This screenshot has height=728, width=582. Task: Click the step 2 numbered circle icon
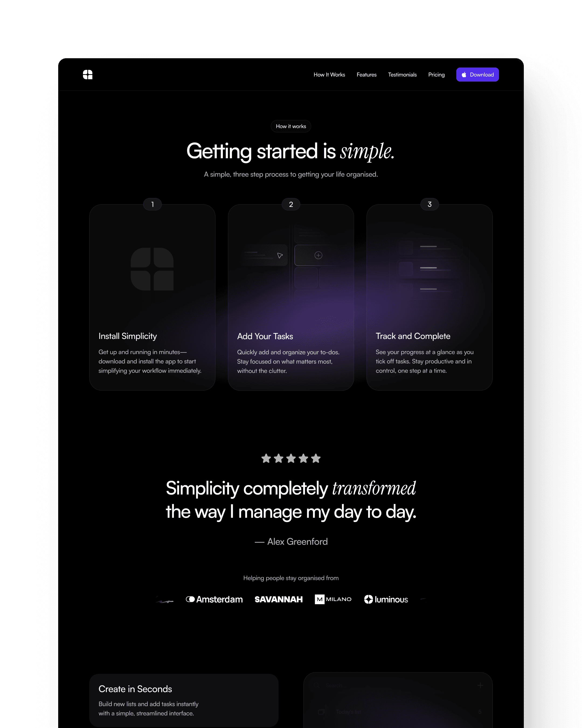pyautogui.click(x=290, y=204)
